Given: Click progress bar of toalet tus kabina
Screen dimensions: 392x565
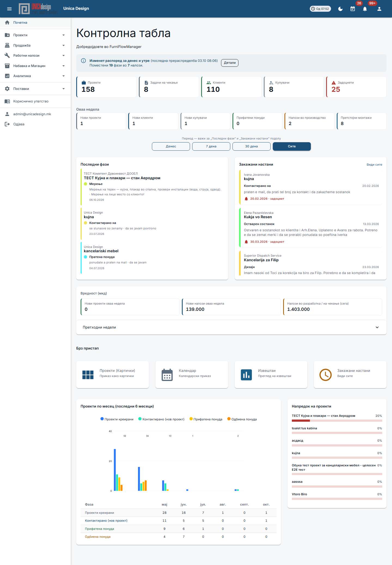Looking at the screenshot, I should [337, 433].
